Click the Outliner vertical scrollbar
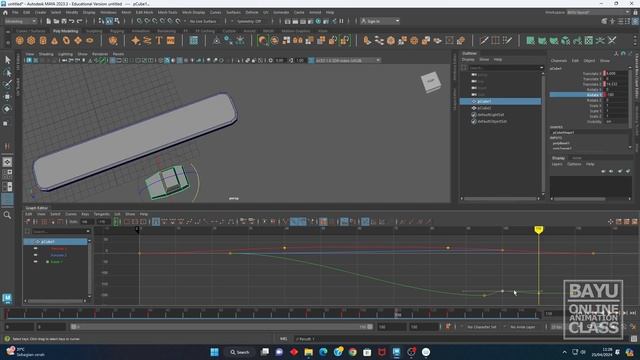640x360 pixels. pos(543,133)
